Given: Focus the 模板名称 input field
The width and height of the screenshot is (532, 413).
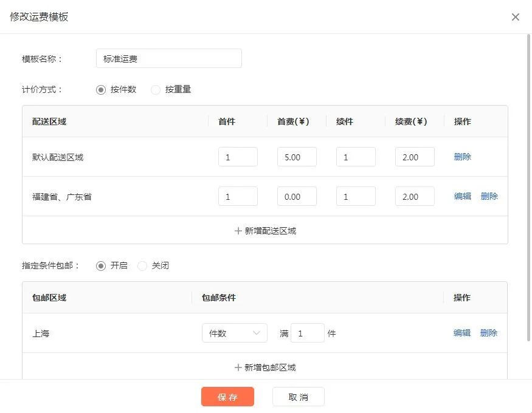Looking at the screenshot, I should pos(169,58).
